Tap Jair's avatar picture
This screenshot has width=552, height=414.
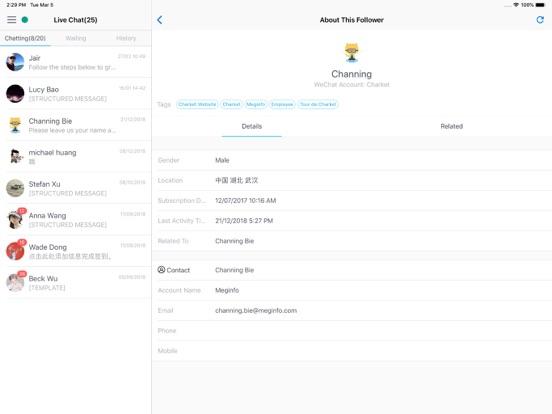(15, 62)
